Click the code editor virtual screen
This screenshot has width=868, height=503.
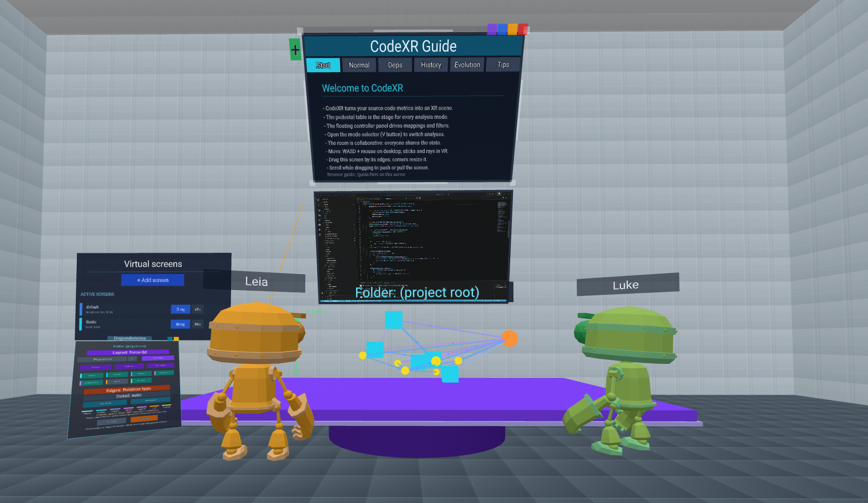point(414,246)
